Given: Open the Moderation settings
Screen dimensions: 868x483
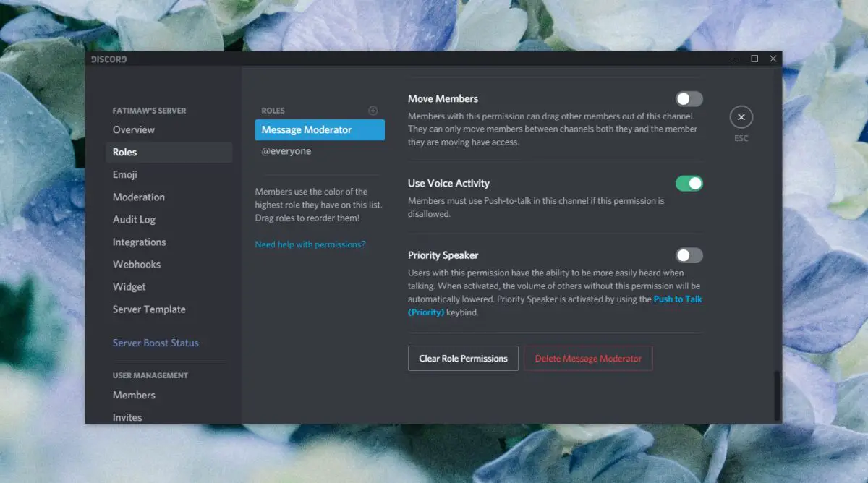Looking at the screenshot, I should pyautogui.click(x=139, y=197).
